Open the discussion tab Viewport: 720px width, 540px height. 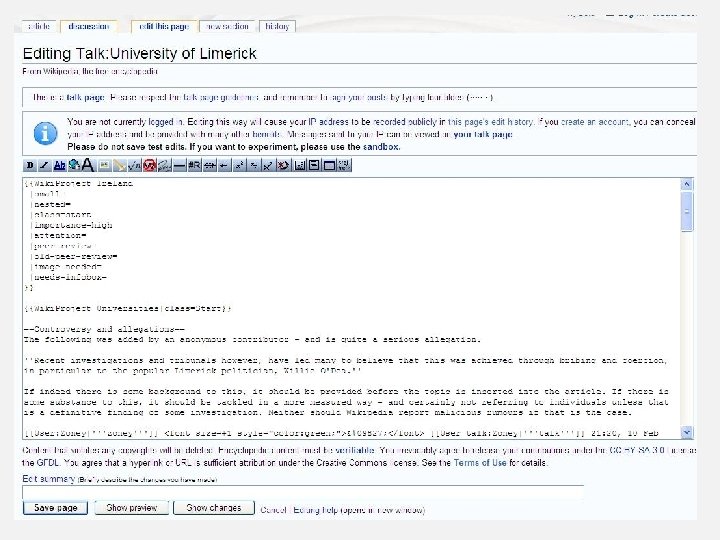point(89,27)
